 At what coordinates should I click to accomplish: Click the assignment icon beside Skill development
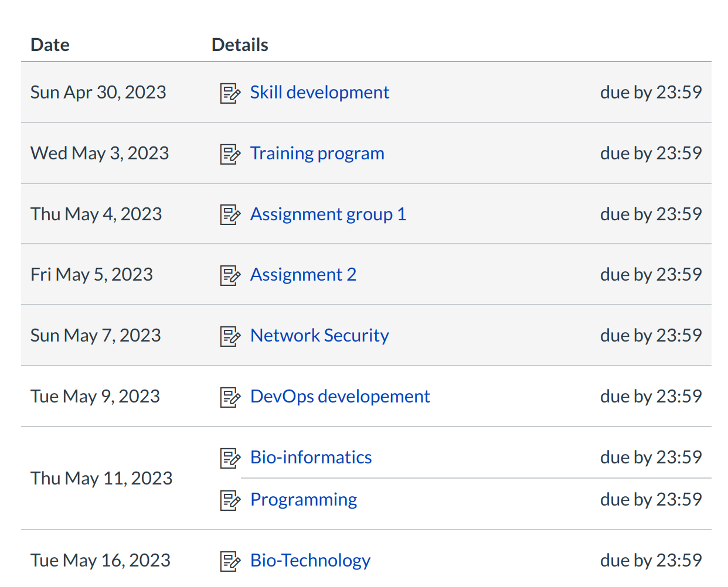(x=230, y=93)
